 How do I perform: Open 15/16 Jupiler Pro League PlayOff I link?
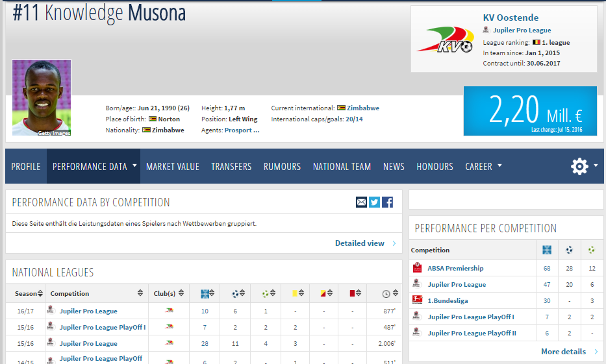103,327
